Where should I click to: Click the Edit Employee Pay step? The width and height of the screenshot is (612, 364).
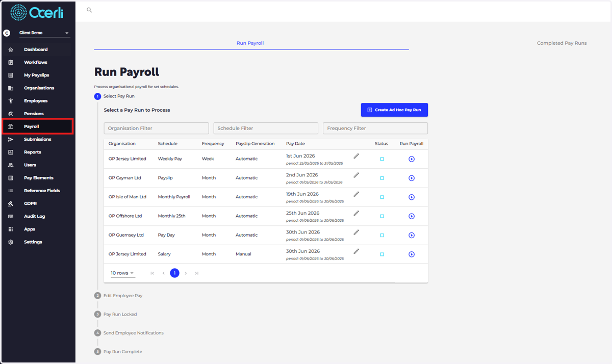(x=118, y=296)
